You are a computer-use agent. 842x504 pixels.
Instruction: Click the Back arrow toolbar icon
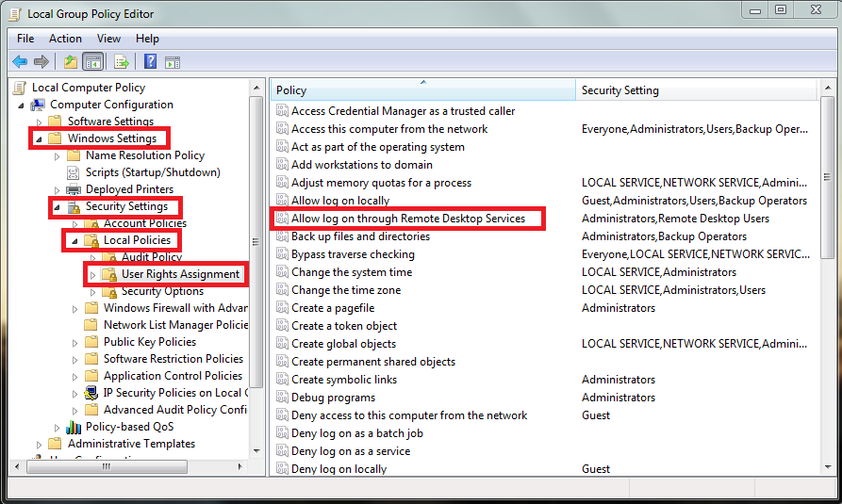click(20, 62)
